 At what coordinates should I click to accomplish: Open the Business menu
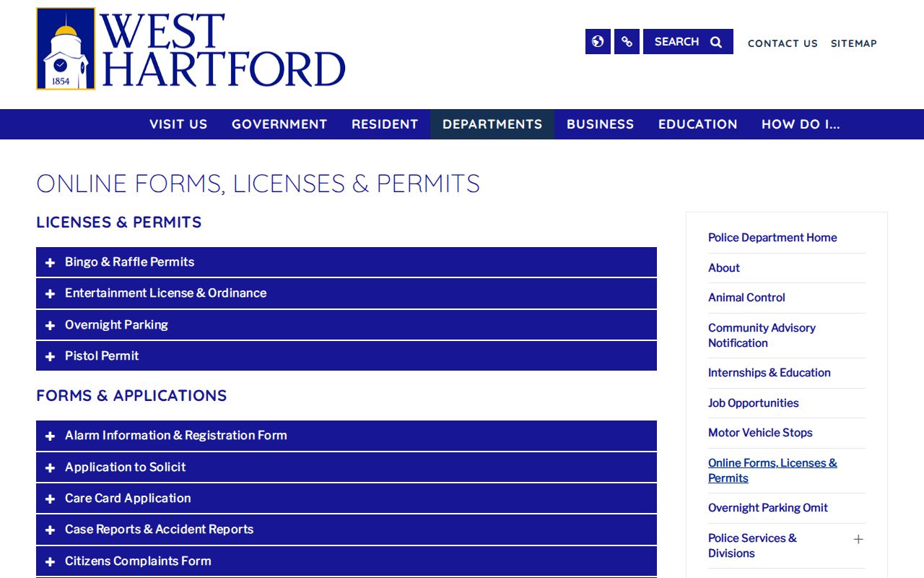[601, 124]
